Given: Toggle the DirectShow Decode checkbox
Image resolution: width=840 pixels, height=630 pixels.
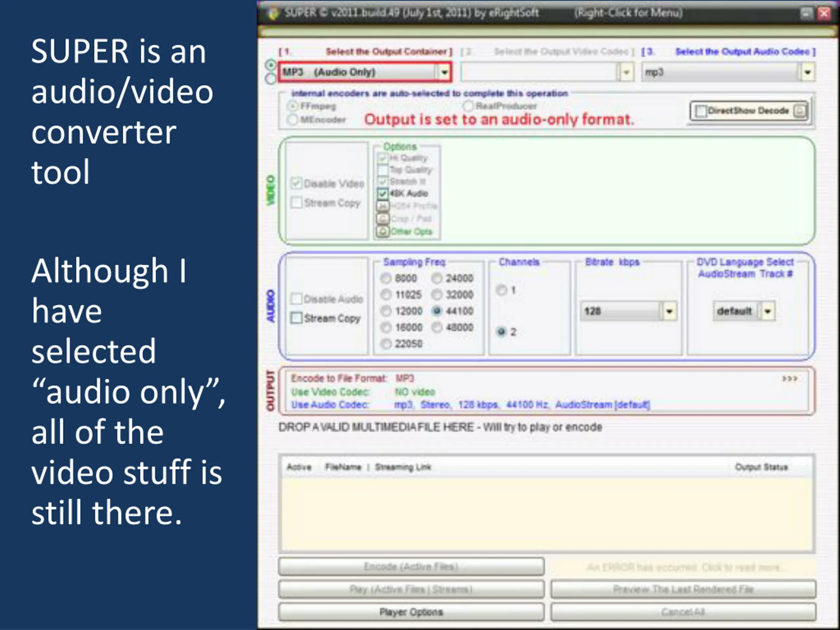Looking at the screenshot, I should pyautogui.click(x=701, y=111).
